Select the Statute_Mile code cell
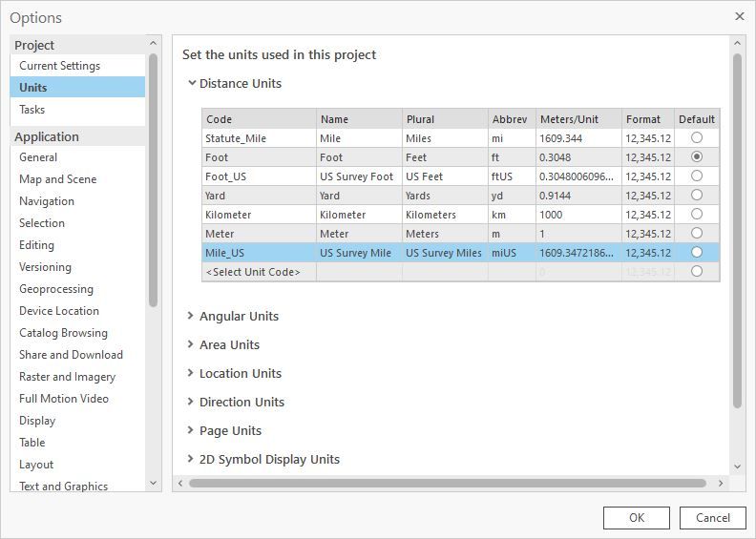 click(259, 138)
